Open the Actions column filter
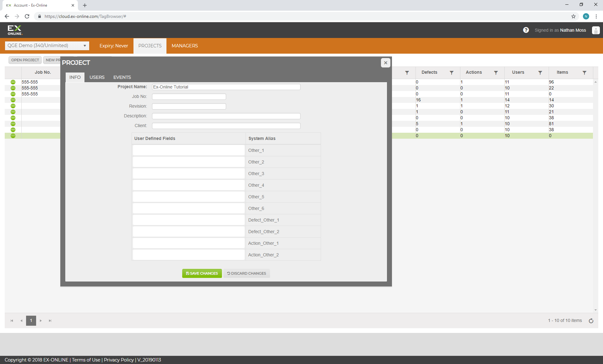This screenshot has width=603, height=364. click(x=496, y=72)
